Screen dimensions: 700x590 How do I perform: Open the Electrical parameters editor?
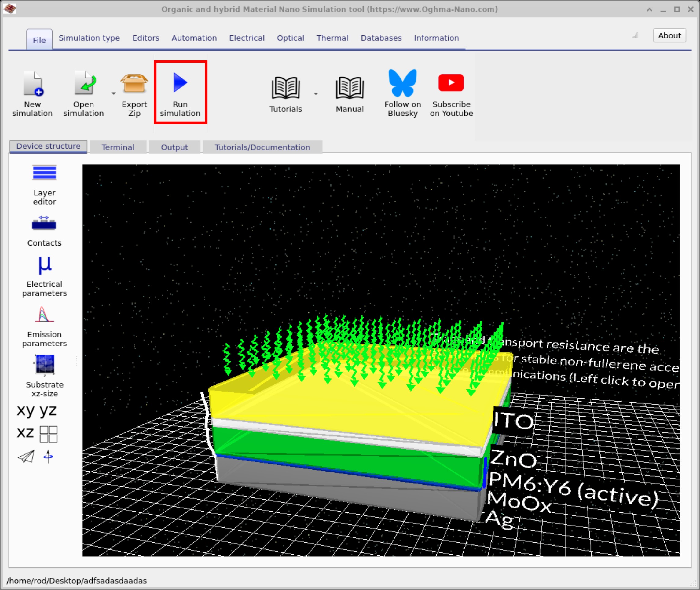click(44, 266)
